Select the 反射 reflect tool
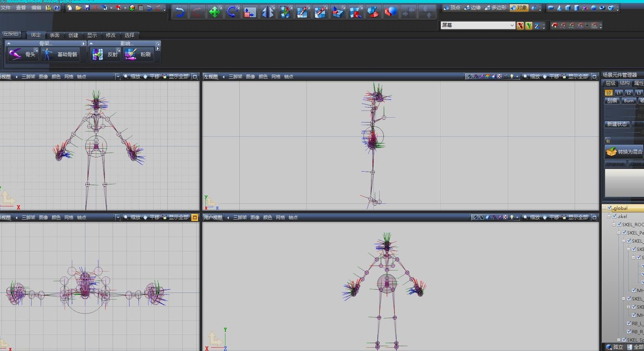Viewport: 644px width, 351px height. tap(106, 54)
